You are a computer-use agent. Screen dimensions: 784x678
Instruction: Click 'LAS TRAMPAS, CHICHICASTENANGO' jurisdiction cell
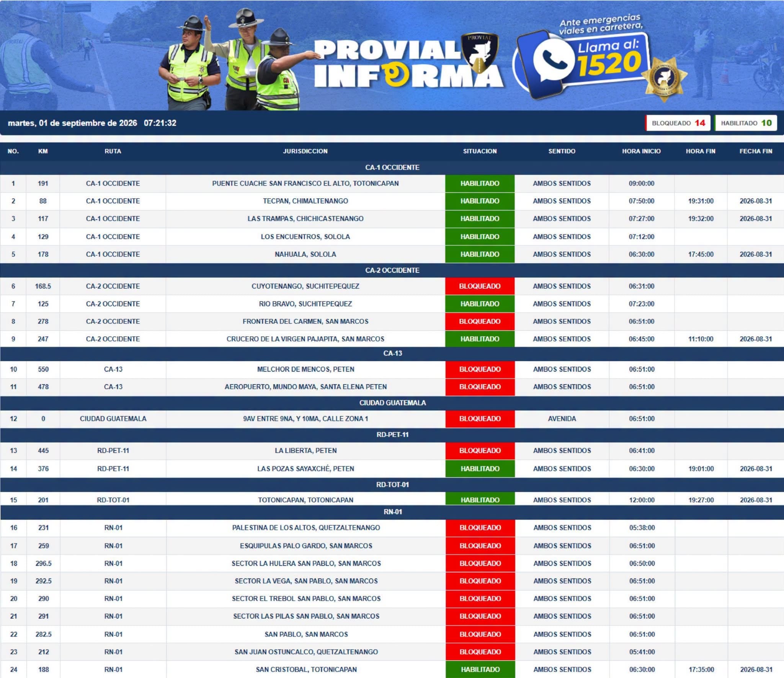click(305, 219)
